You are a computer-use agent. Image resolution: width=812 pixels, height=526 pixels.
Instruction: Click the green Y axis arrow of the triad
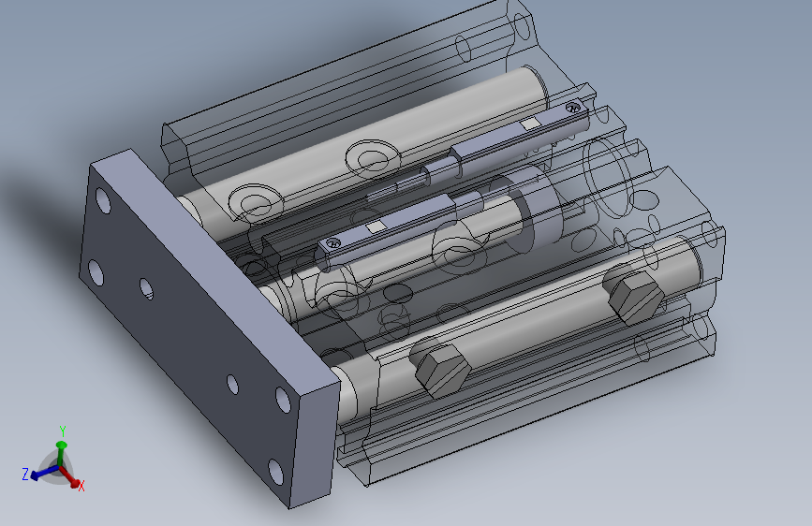coord(62,453)
